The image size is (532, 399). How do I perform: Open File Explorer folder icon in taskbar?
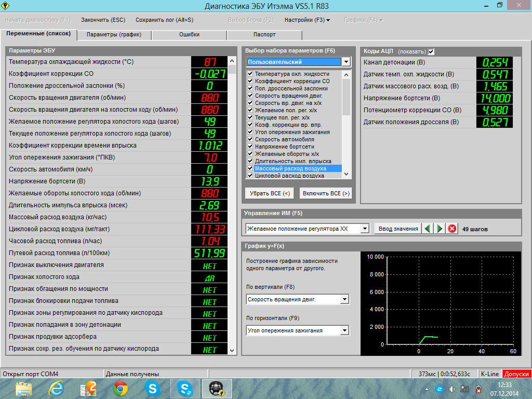[24, 388]
